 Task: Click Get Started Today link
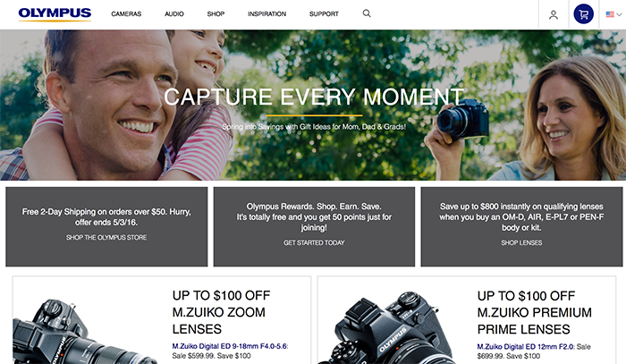click(314, 242)
